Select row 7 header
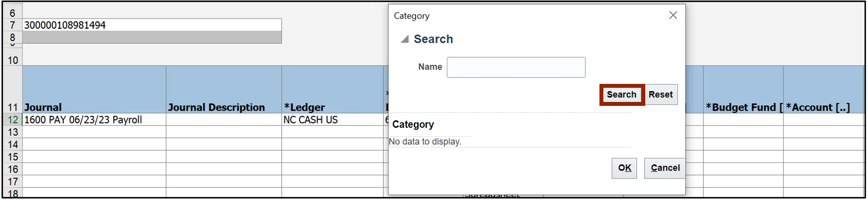 pos(13,25)
